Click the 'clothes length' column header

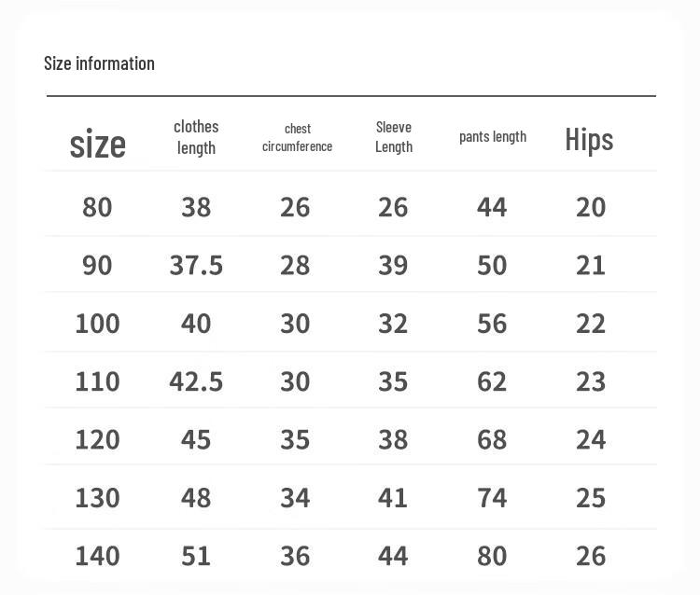coord(196,137)
